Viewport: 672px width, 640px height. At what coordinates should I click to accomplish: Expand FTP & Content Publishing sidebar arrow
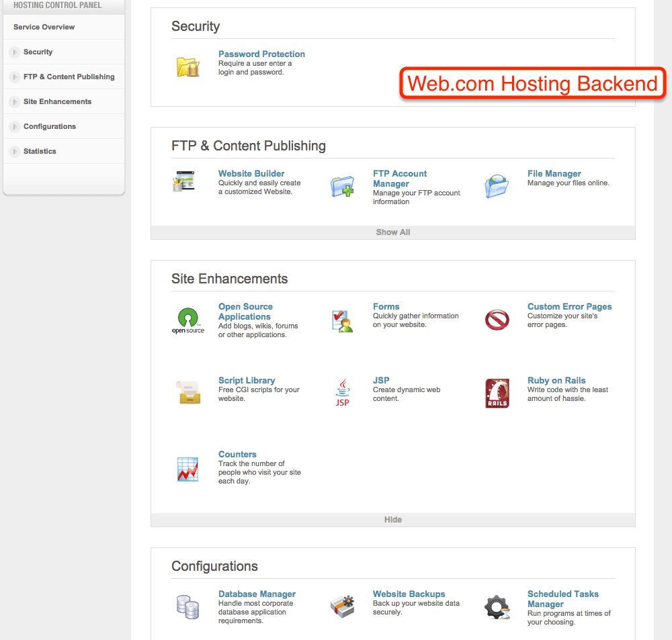click(x=15, y=77)
